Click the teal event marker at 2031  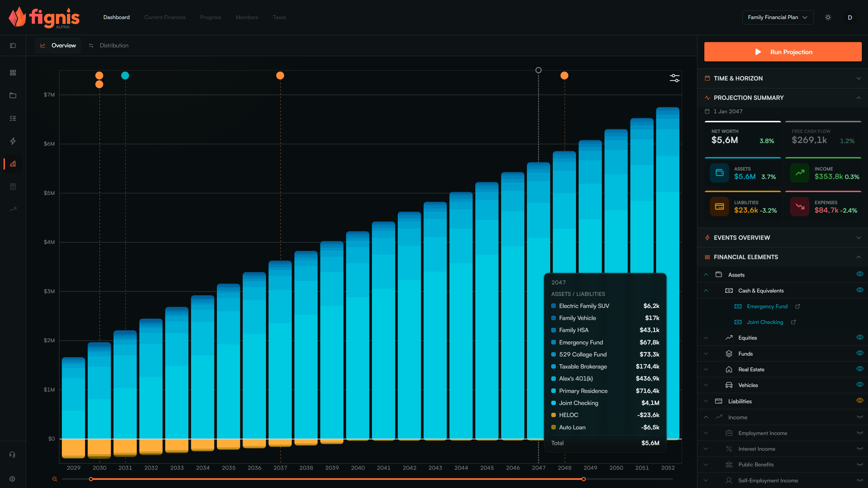point(125,75)
